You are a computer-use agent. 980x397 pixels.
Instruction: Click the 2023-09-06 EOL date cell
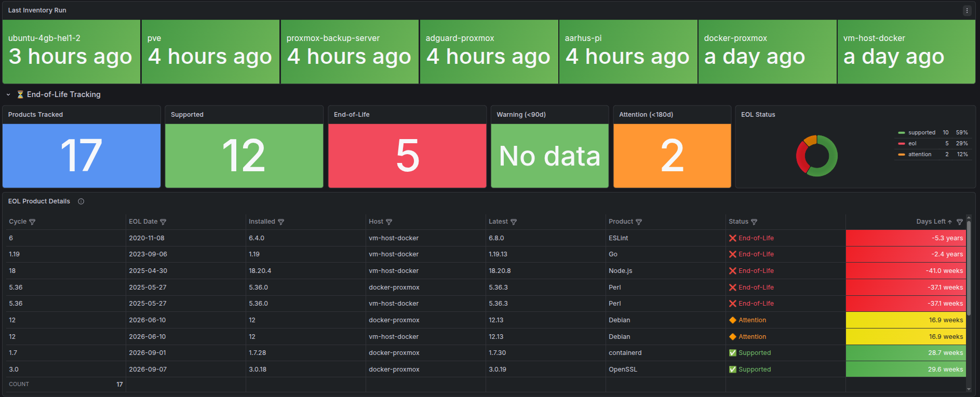(x=185, y=254)
